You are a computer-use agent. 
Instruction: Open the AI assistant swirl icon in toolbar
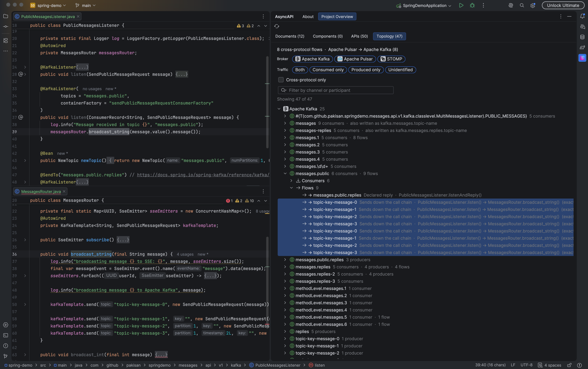[x=511, y=5]
